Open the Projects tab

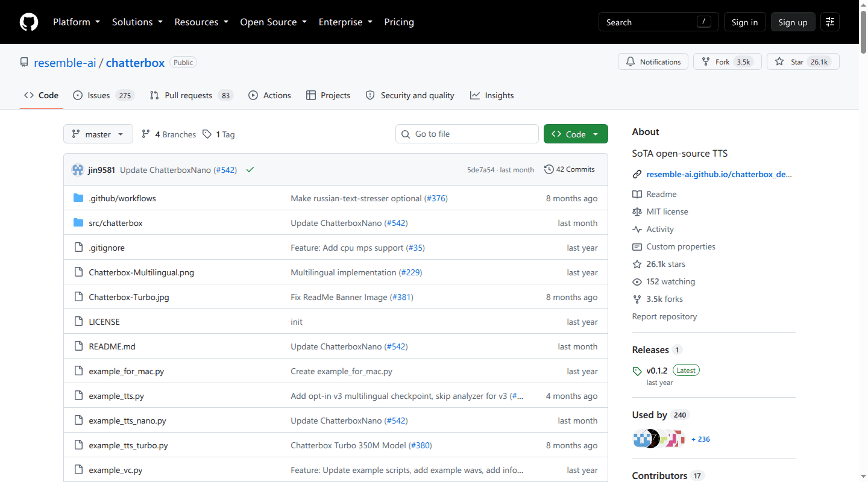click(329, 95)
